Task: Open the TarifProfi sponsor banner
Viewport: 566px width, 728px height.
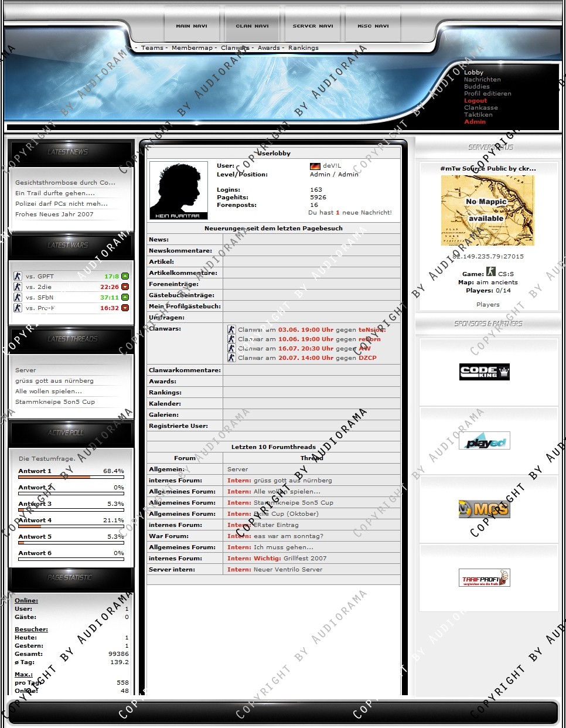Action: point(484,578)
